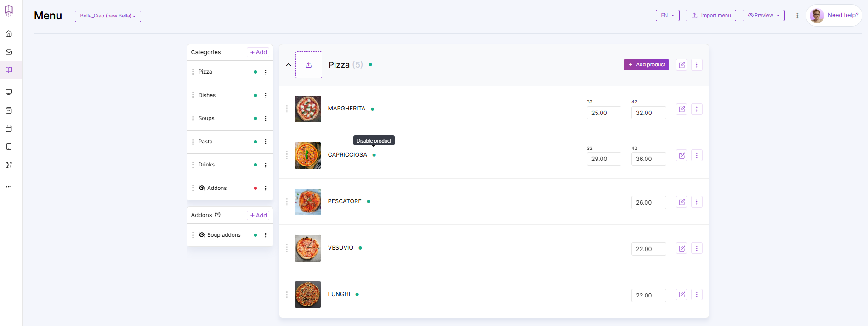Open the three-dot menu for MARGHERITA
868x326 pixels.
[697, 109]
